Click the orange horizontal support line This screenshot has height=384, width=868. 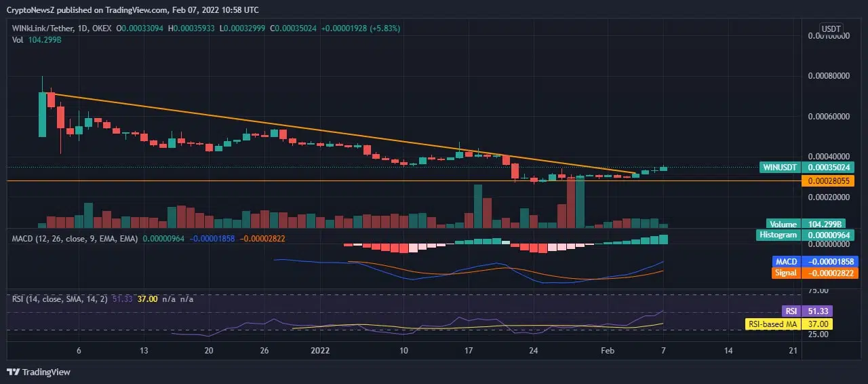pos(271,181)
